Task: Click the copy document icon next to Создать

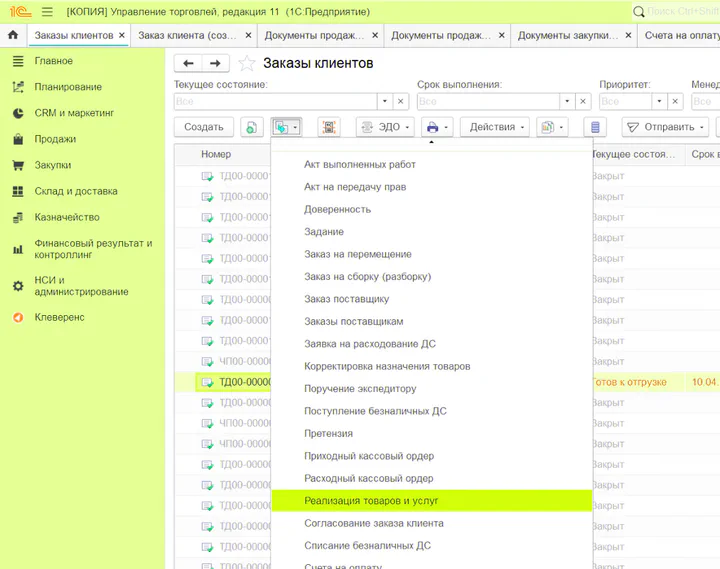Action: tap(251, 127)
